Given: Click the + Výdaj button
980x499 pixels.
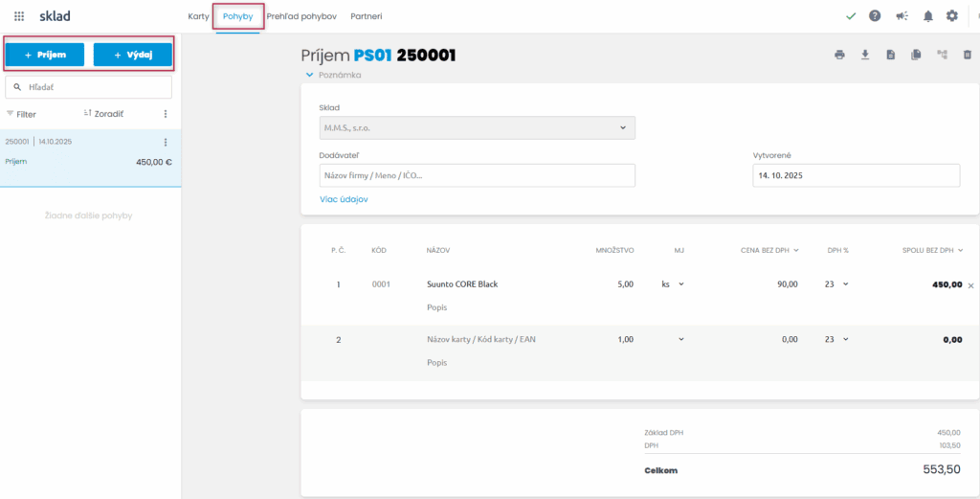Looking at the screenshot, I should [x=133, y=56].
